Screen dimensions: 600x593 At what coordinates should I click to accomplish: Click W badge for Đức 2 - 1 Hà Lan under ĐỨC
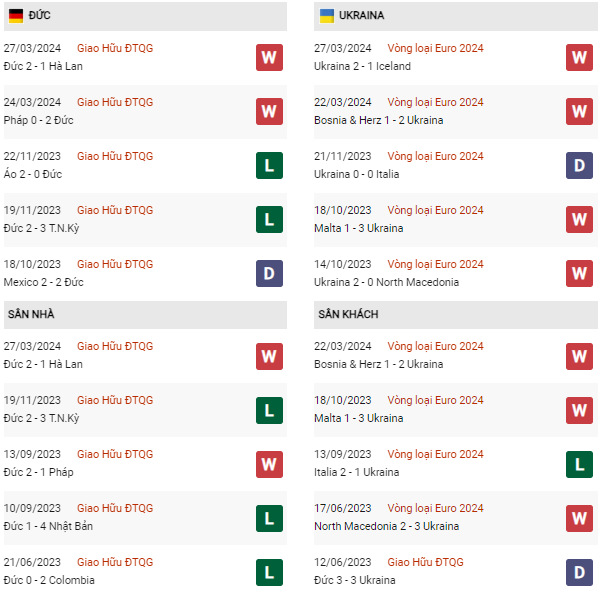[269, 57]
